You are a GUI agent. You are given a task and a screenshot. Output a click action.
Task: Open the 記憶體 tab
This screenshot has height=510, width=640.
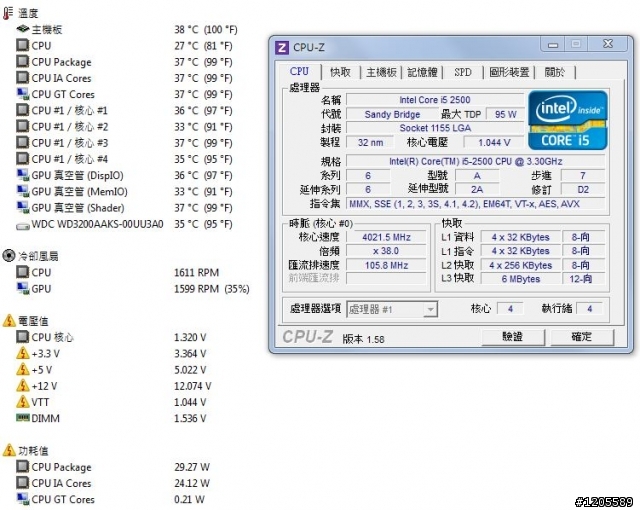(422, 72)
